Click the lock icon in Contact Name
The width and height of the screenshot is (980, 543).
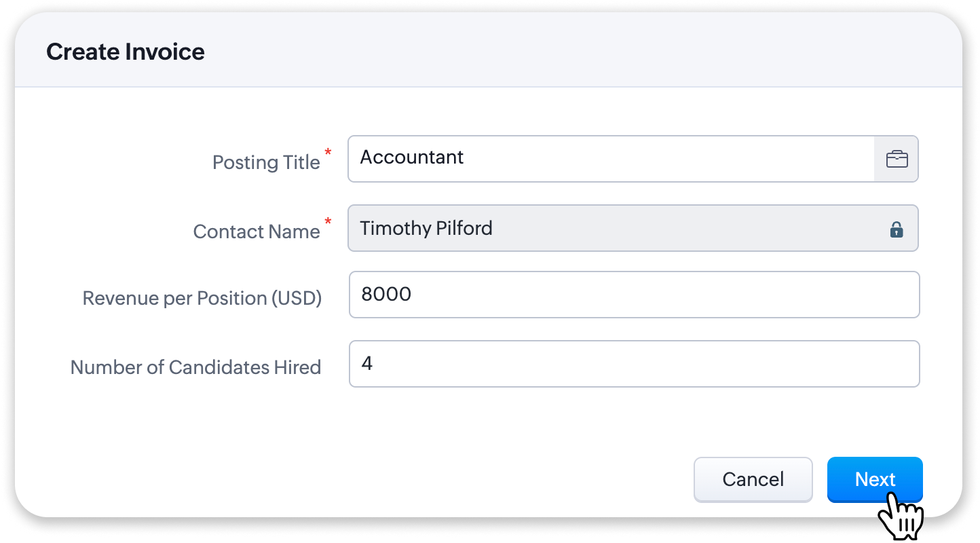click(x=897, y=229)
